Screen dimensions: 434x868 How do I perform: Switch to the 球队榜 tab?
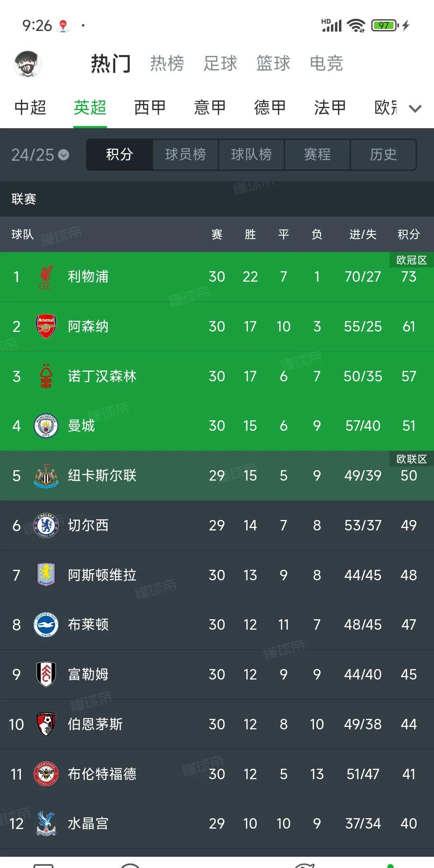[x=251, y=155]
